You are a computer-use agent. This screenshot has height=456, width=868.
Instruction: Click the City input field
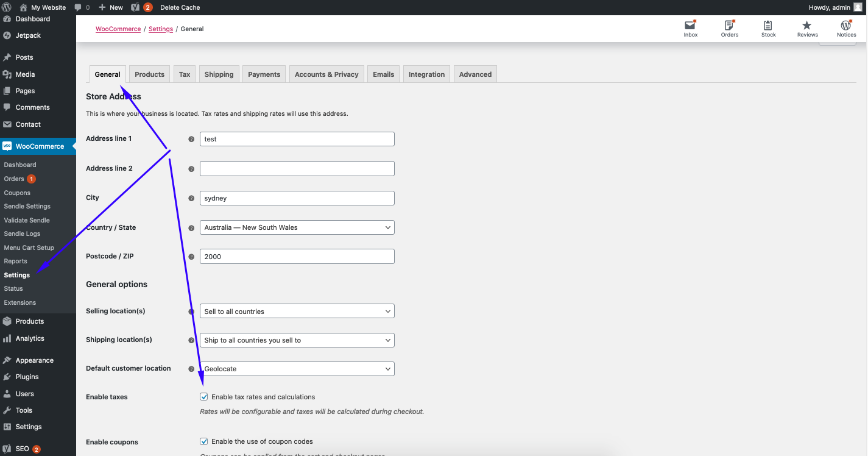(x=297, y=198)
